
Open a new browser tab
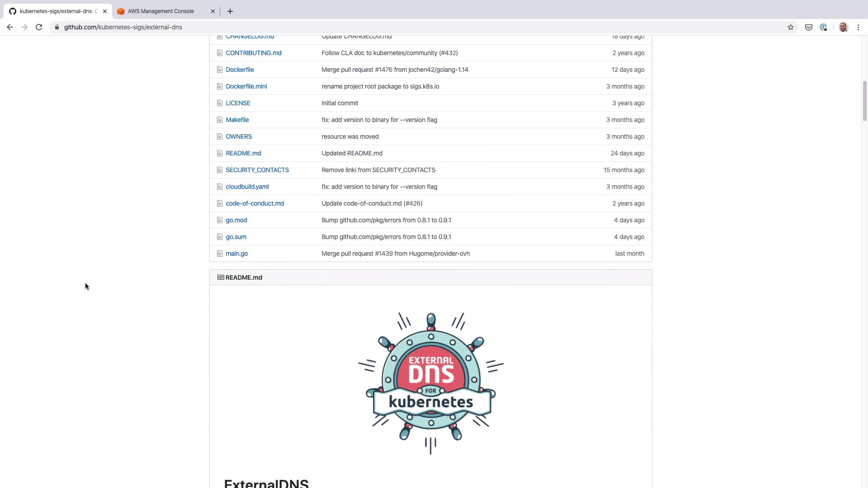pos(230,11)
